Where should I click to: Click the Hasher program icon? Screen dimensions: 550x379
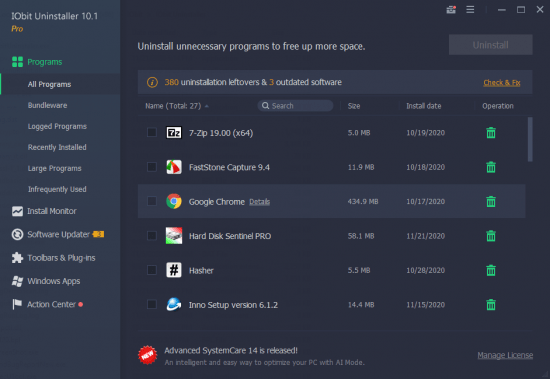[174, 270]
